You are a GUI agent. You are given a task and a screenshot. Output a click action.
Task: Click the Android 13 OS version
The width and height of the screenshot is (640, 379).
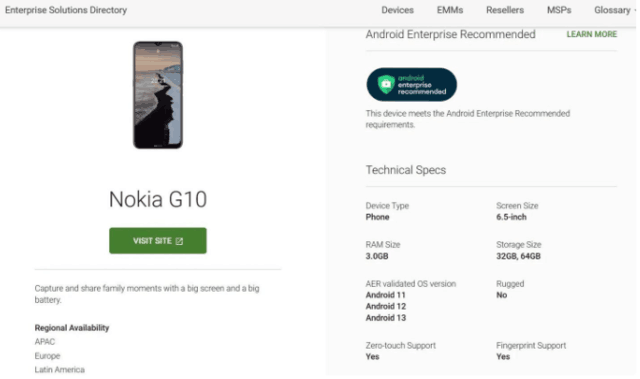pyautogui.click(x=386, y=317)
